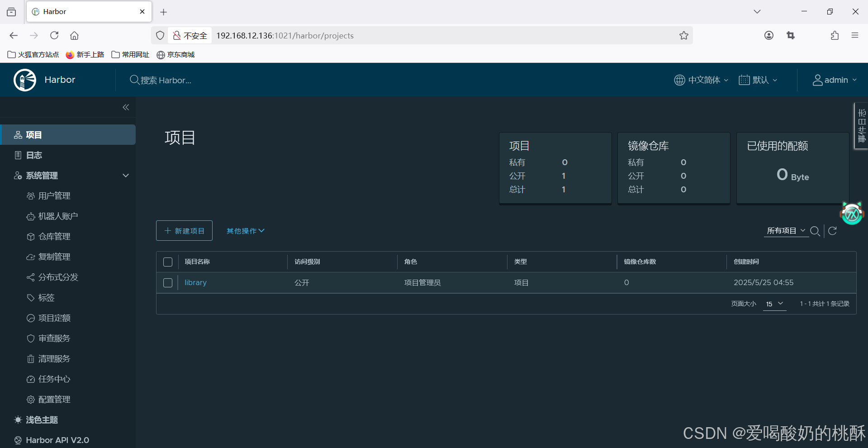Expand 其他操作 dropdown
The image size is (868, 448).
pos(246,231)
